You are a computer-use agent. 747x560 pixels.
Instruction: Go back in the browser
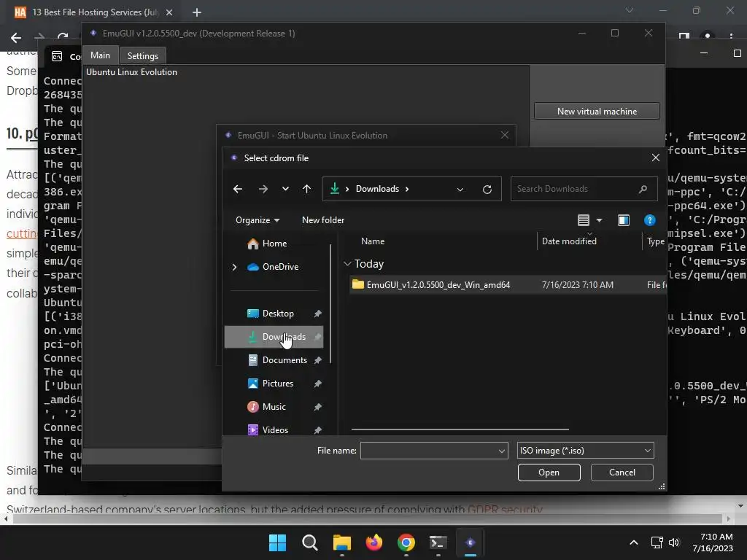(x=16, y=37)
